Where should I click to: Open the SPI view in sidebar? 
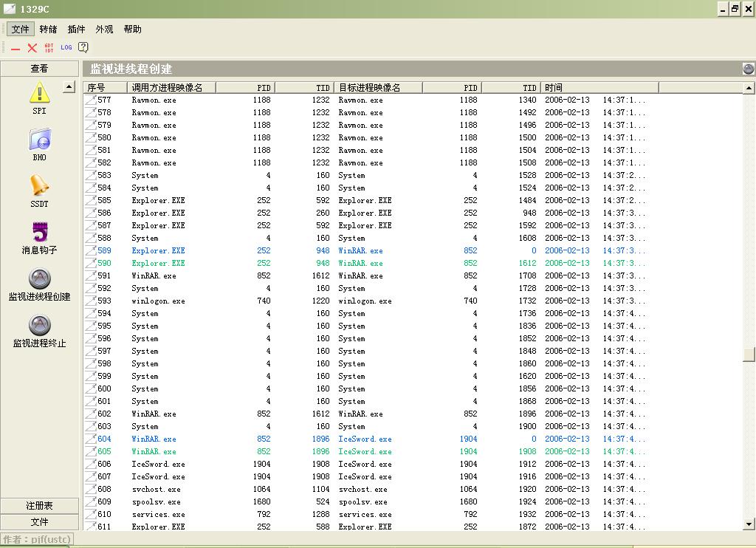39,93
